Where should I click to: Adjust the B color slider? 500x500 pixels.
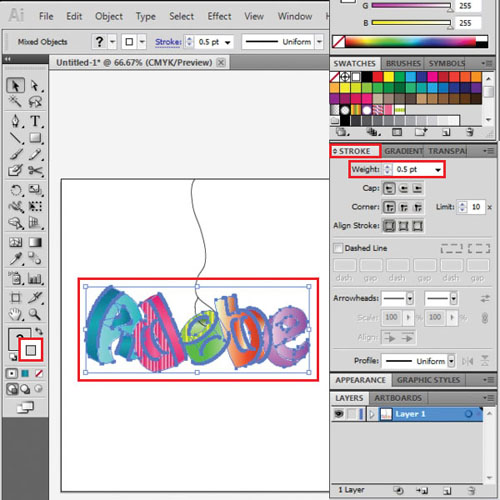click(411, 23)
